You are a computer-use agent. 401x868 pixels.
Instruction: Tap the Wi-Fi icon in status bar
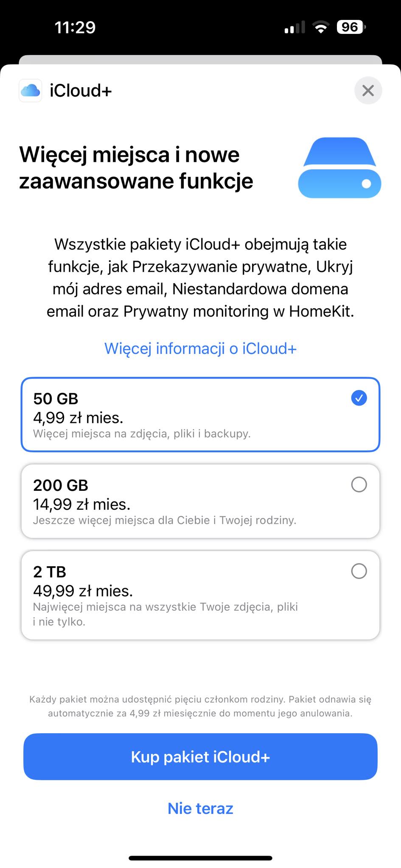(x=321, y=27)
